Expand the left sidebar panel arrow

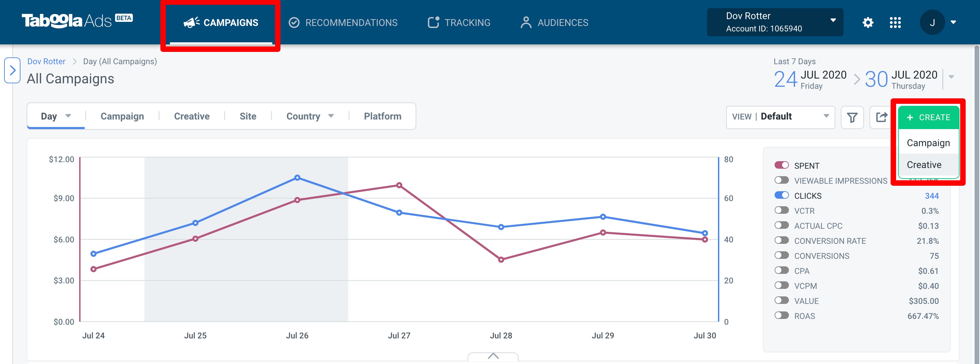click(12, 70)
